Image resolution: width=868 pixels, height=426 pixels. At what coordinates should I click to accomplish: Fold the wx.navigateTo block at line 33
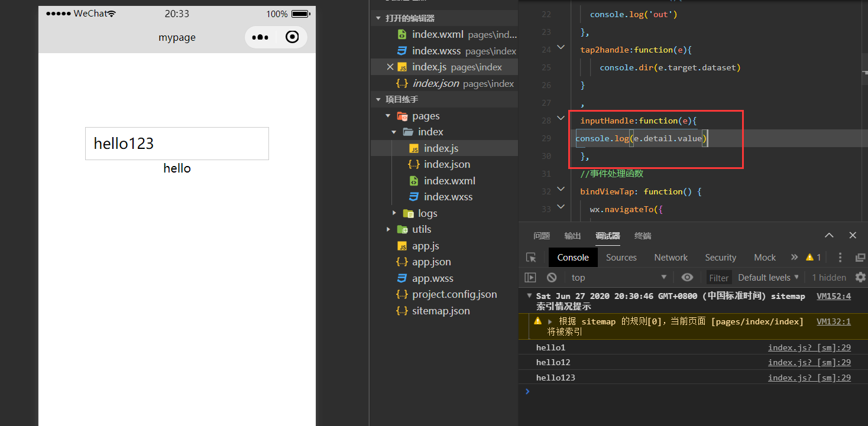(x=561, y=207)
